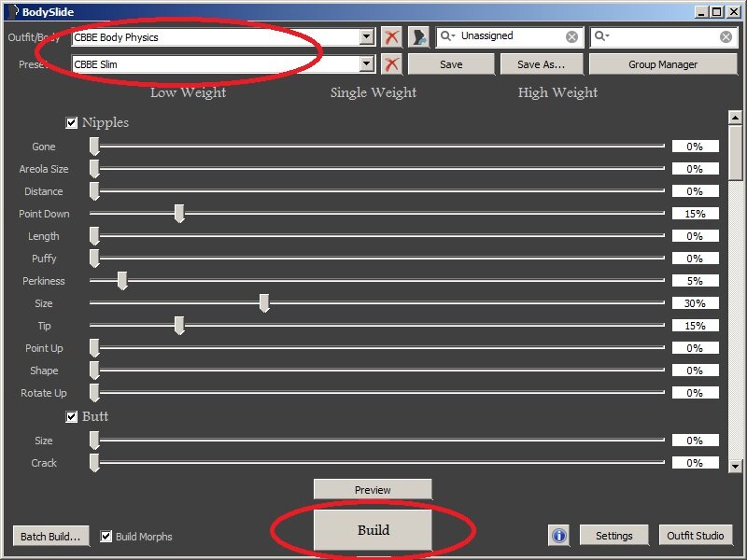Image resolution: width=747 pixels, height=560 pixels.
Task: Click the Perkiness slider label
Action: [x=44, y=281]
